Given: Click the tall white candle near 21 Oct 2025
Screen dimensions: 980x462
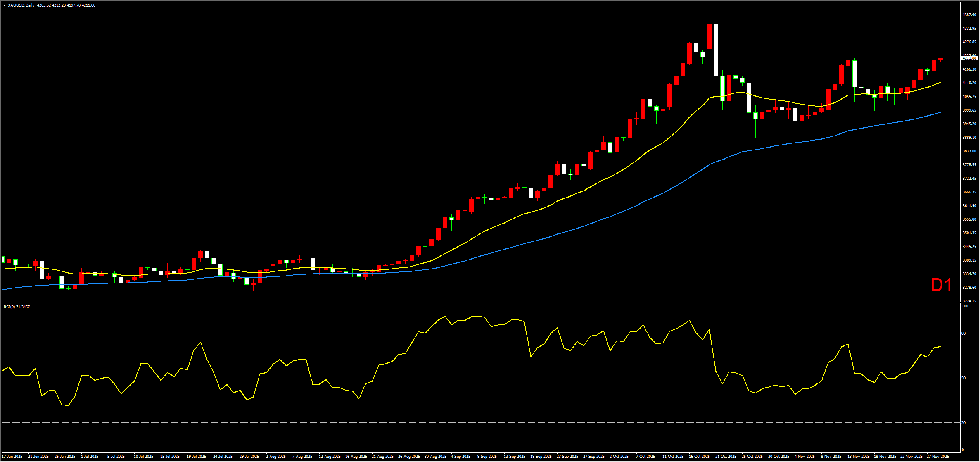Looking at the screenshot, I should pos(716,50).
